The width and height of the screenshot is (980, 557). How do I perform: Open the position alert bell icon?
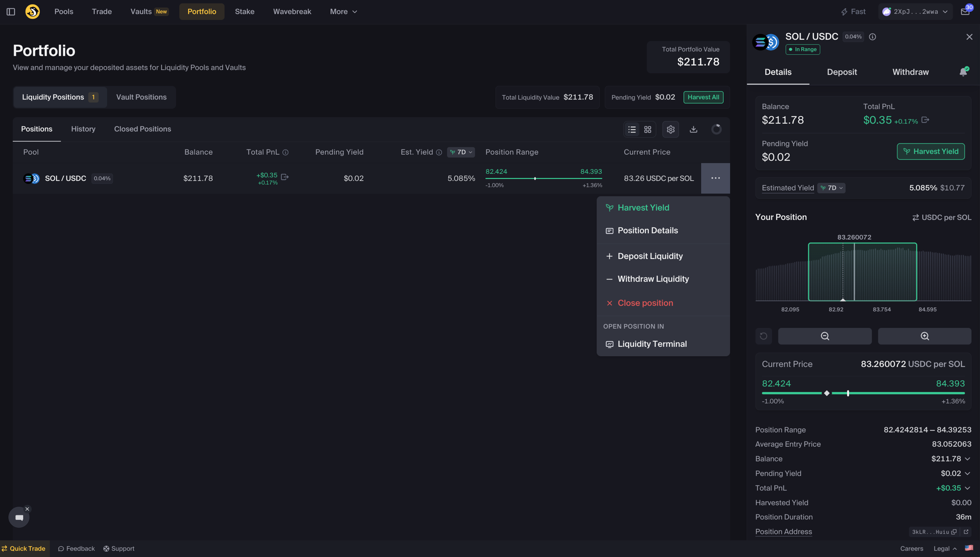[963, 72]
